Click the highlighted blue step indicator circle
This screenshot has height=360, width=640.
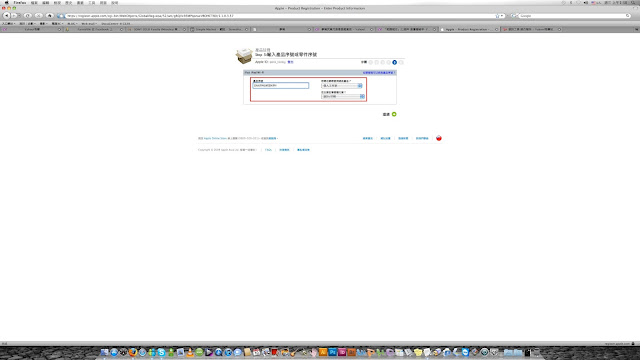(395, 62)
